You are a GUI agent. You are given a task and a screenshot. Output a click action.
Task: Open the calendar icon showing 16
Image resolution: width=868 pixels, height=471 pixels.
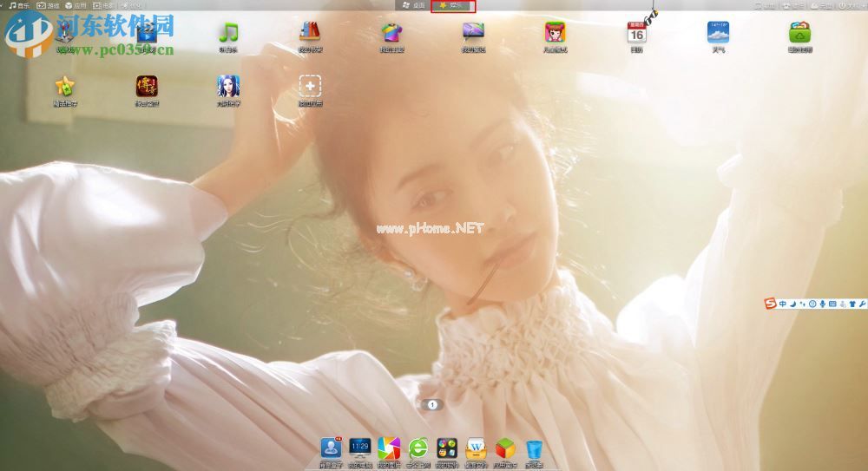coord(636,33)
